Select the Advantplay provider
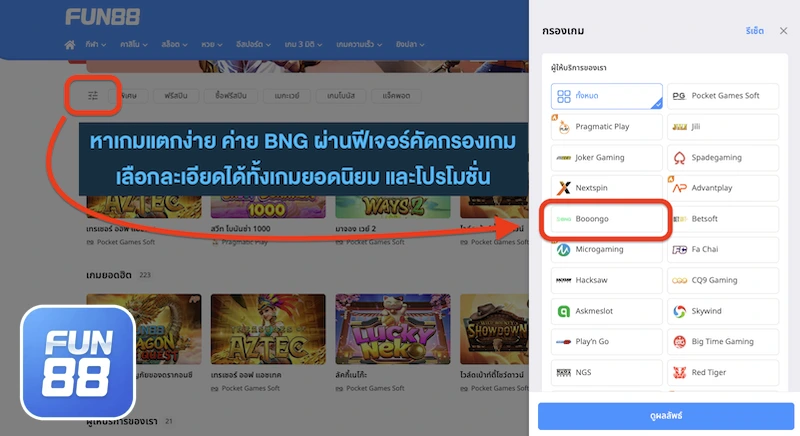Image resolution: width=800 pixels, height=436 pixels. [723, 188]
